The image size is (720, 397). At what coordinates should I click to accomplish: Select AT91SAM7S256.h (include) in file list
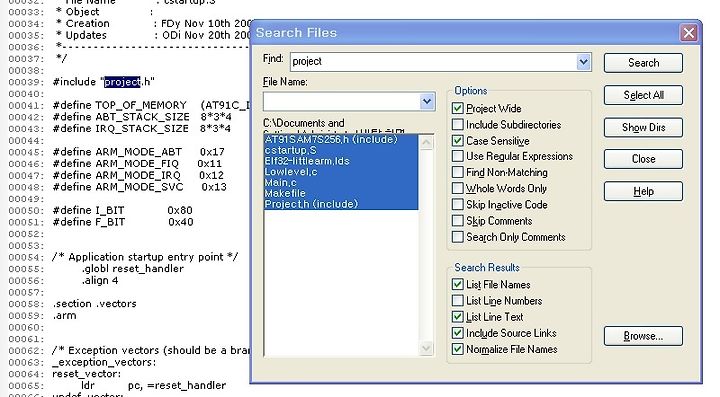(x=341, y=140)
